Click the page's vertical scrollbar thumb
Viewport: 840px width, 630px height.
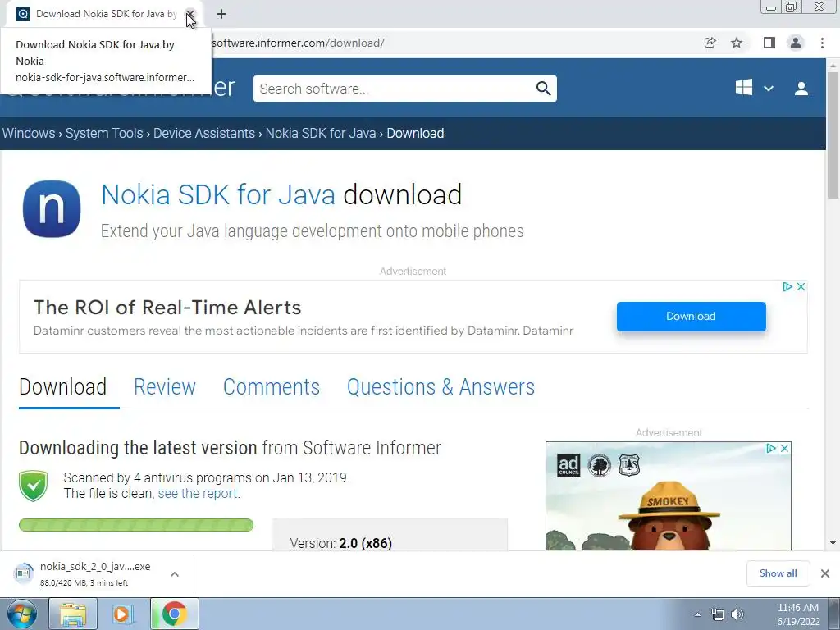(833, 134)
